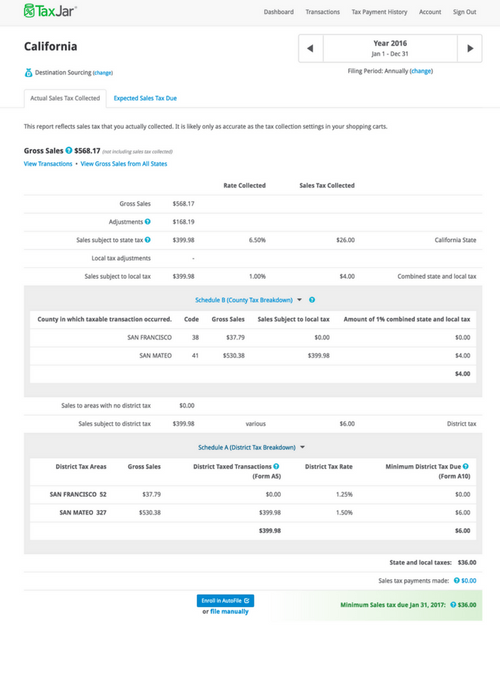Image resolution: width=500 pixels, height=700 pixels.
Task: Select SAN MATEO row in county table
Action: point(253,356)
